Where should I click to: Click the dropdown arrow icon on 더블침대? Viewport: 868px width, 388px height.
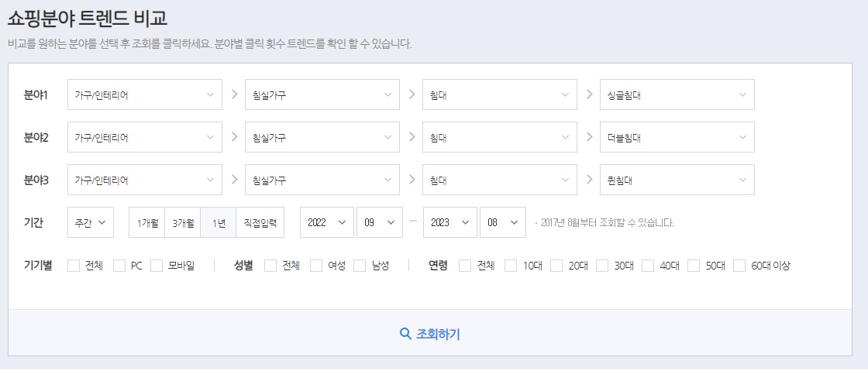[x=742, y=137]
